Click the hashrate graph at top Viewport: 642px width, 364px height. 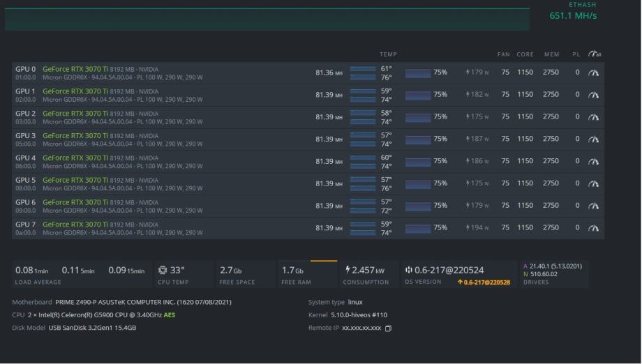coord(267,19)
